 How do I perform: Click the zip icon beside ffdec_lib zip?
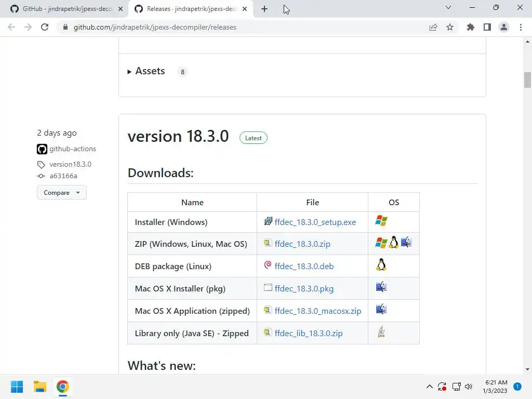(268, 332)
